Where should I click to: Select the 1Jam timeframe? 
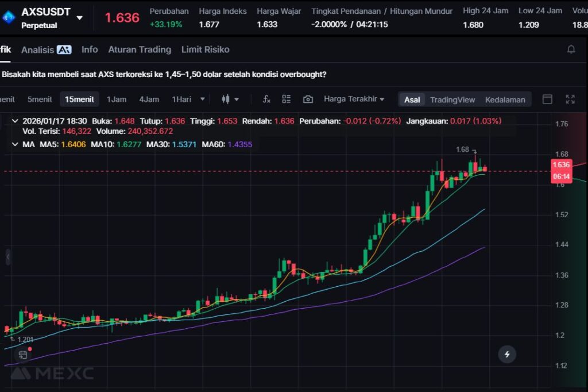[x=117, y=99]
